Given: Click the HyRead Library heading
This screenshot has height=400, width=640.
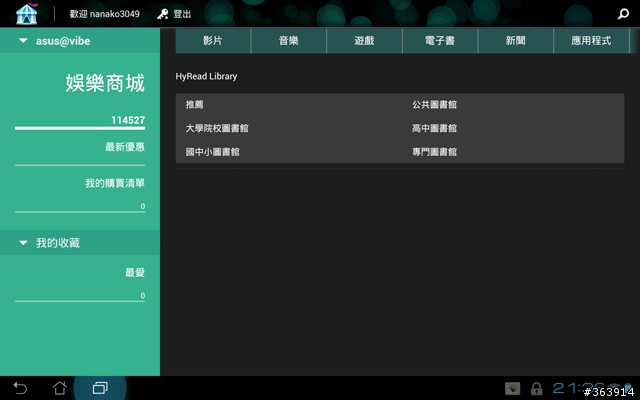Looking at the screenshot, I should click(206, 76).
